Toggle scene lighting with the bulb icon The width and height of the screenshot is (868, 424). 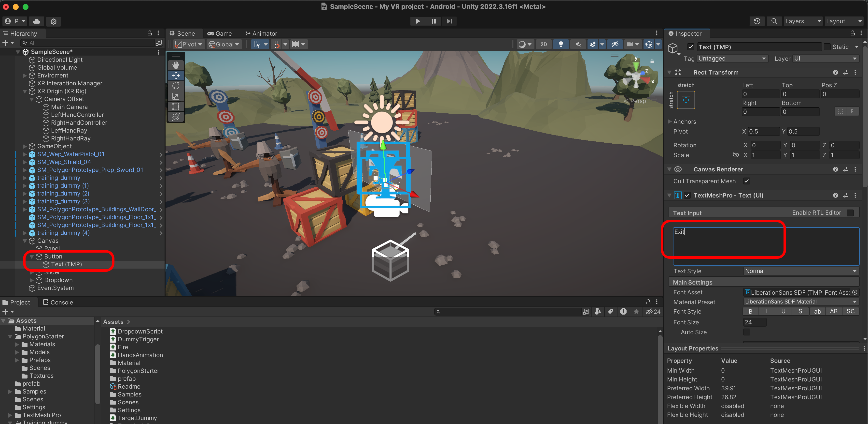coord(561,44)
